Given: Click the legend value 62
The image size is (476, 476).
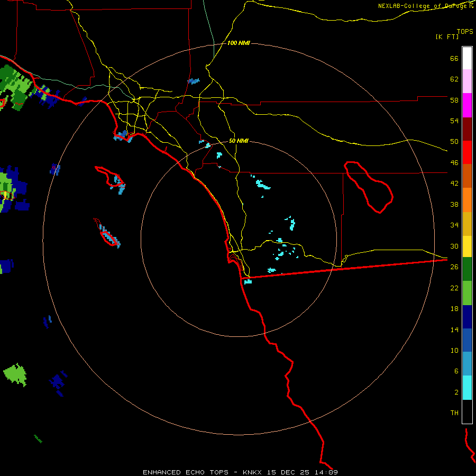Looking at the screenshot, I should 454,79.
